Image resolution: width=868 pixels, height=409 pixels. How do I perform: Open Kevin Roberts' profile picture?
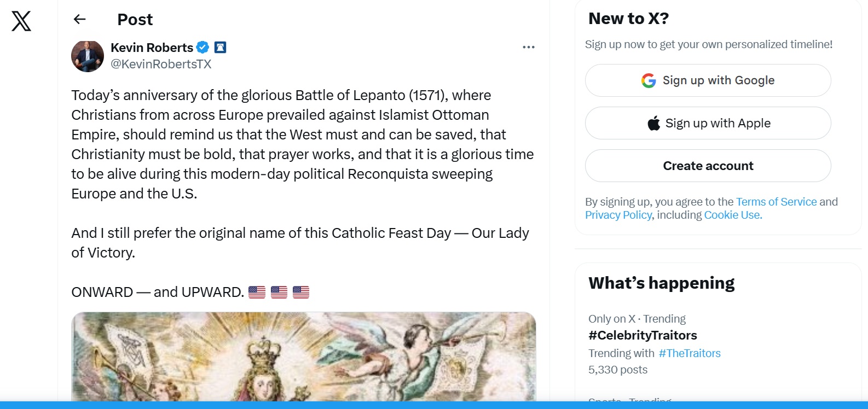pyautogui.click(x=88, y=56)
